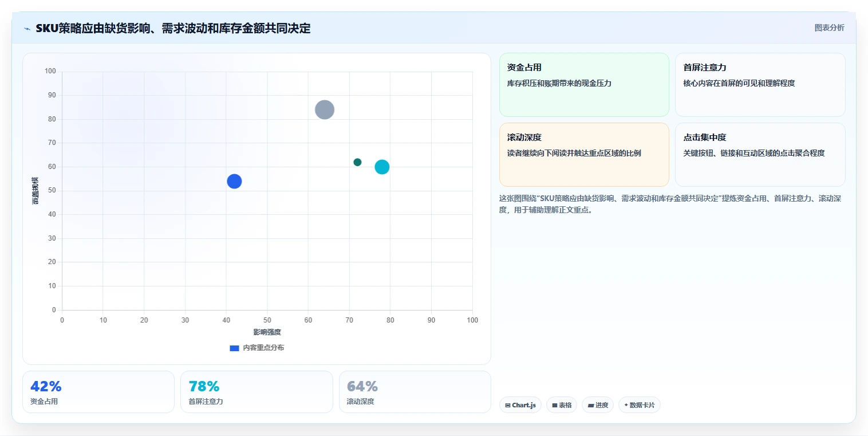
Task: Toggle the 内容重点分布 legend item
Action: [x=257, y=348]
